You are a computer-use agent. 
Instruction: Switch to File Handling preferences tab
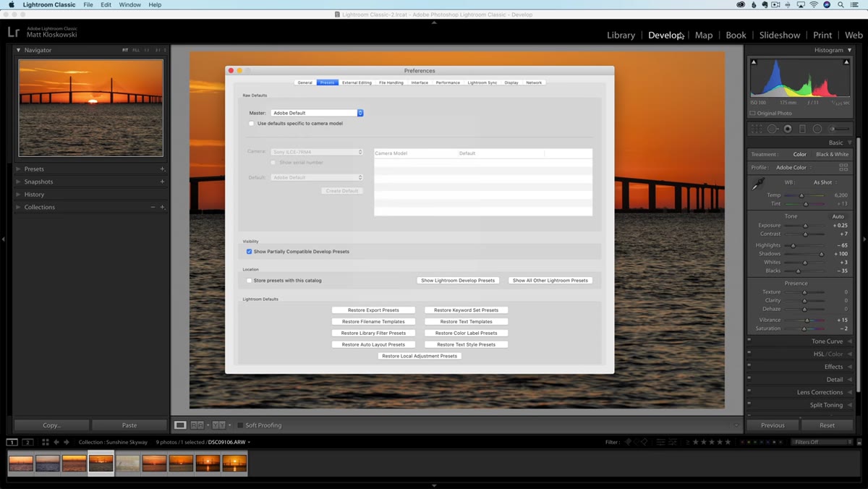[391, 82]
